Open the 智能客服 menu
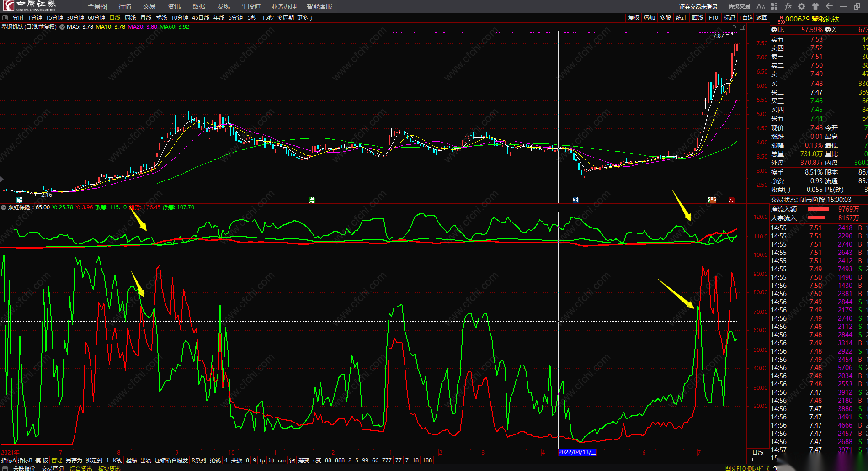868x471 pixels. tap(320, 6)
